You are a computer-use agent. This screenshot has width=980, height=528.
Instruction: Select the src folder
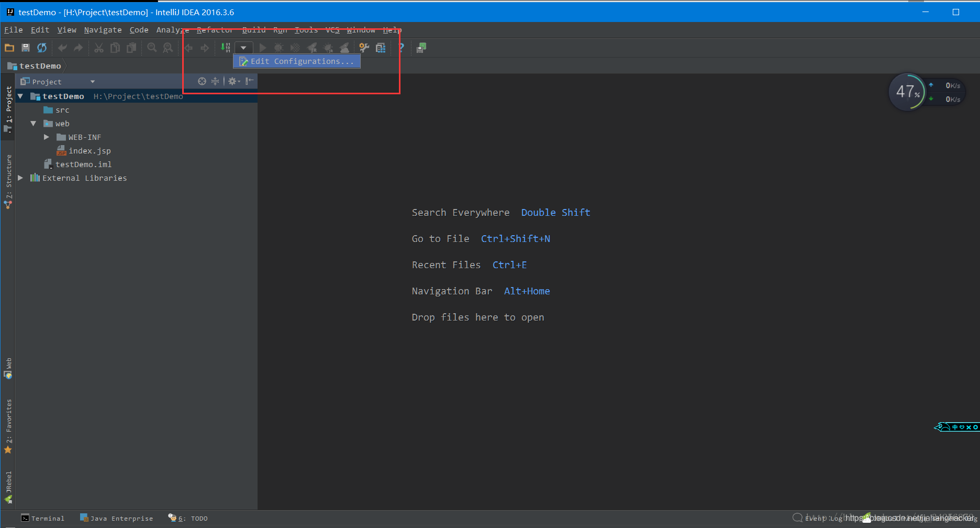(x=57, y=110)
